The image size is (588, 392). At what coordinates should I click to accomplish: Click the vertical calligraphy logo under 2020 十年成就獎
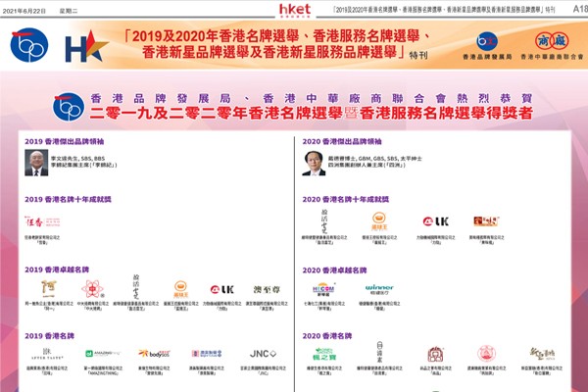point(324,220)
